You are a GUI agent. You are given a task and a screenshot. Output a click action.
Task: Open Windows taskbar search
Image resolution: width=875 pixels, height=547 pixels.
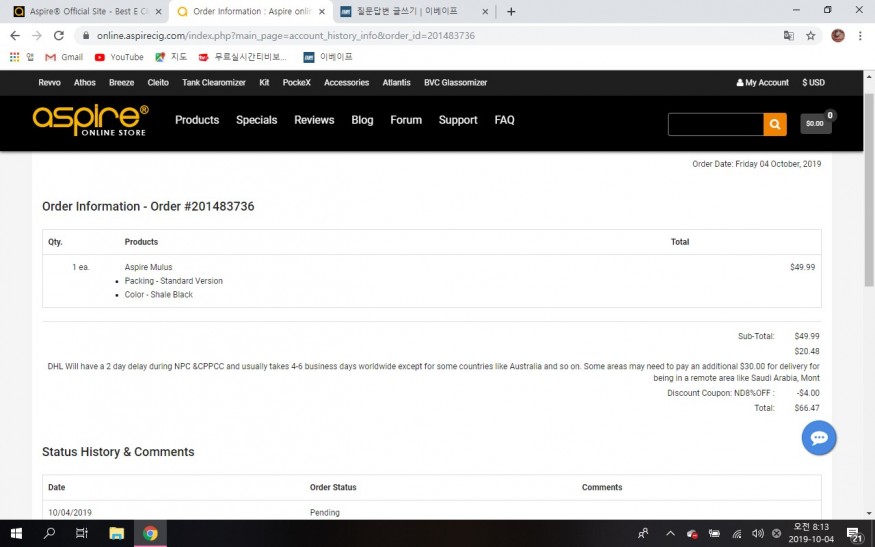click(49, 534)
